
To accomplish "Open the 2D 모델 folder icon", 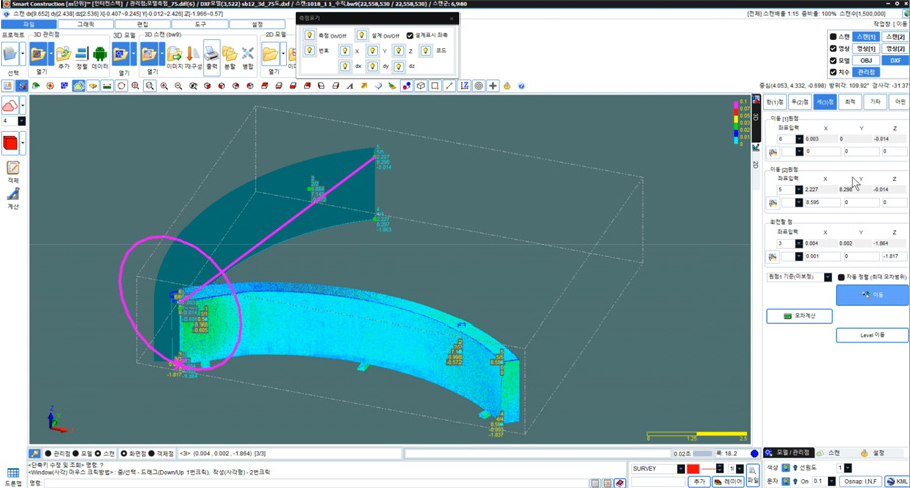I will [270, 55].
